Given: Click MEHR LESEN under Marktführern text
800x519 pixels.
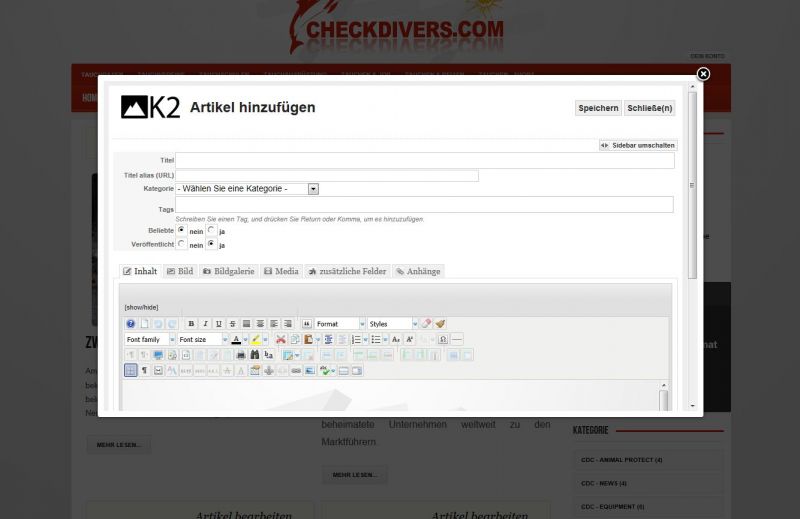Looking at the screenshot, I should click(x=355, y=475).
